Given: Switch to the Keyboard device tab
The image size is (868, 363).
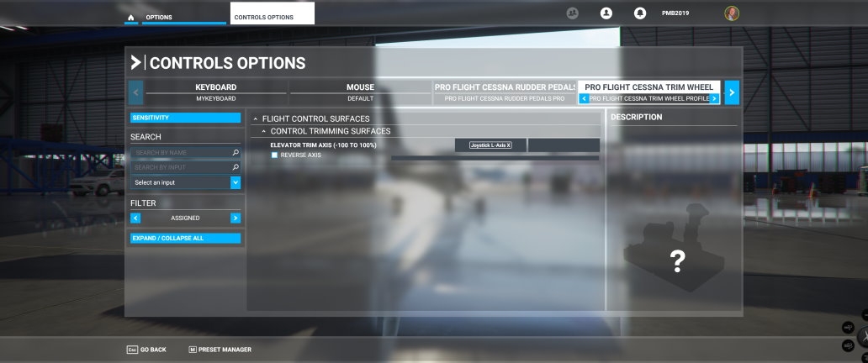Looking at the screenshot, I should tap(216, 92).
